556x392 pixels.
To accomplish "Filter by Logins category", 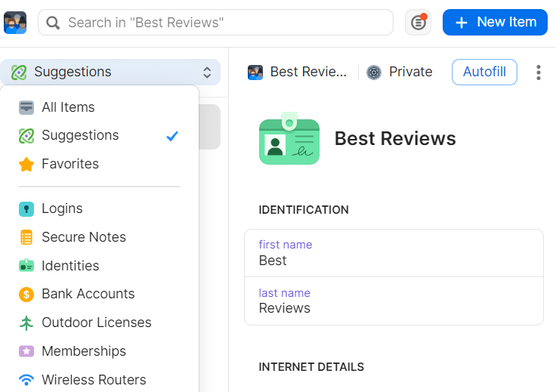I will pyautogui.click(x=99, y=208).
